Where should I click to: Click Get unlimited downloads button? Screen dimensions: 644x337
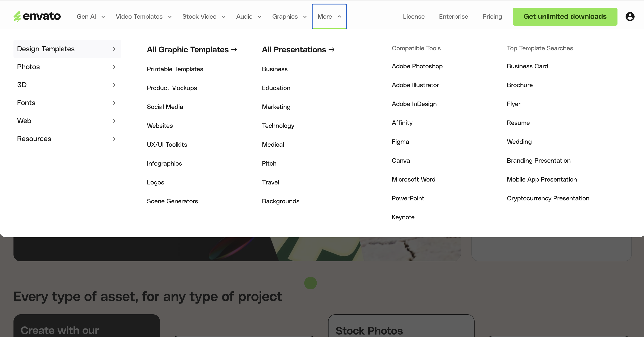(565, 16)
